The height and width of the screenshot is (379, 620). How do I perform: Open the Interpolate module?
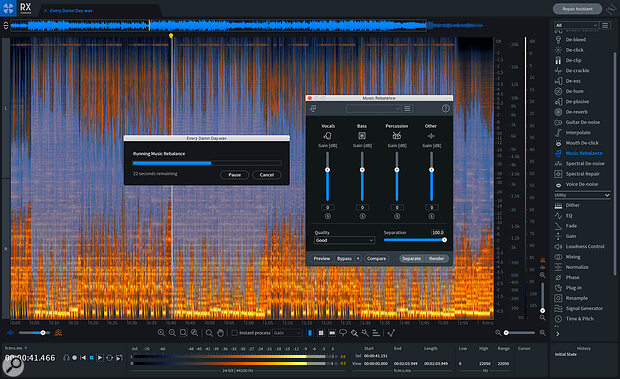[x=573, y=132]
